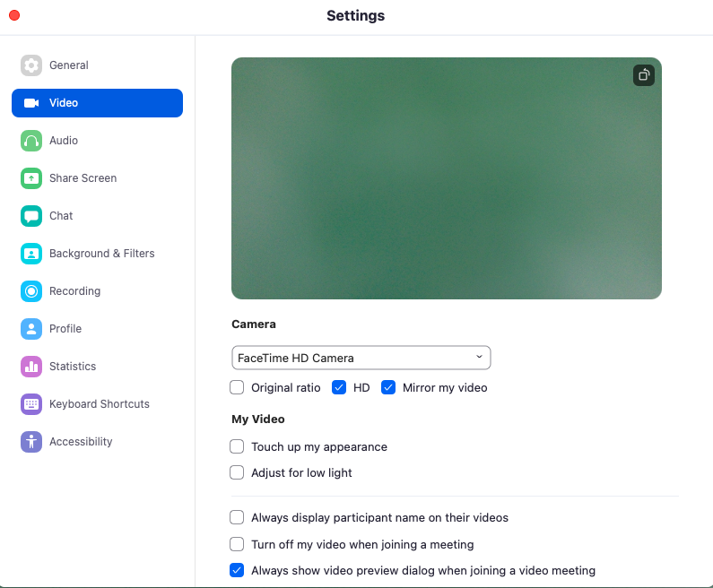The width and height of the screenshot is (713, 588).
Task: Switch to Audio settings label
Action: click(x=64, y=141)
